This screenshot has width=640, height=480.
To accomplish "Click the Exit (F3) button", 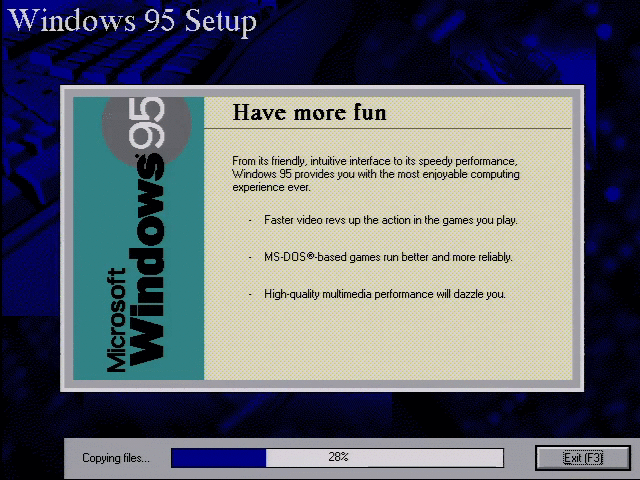I will [583, 458].
